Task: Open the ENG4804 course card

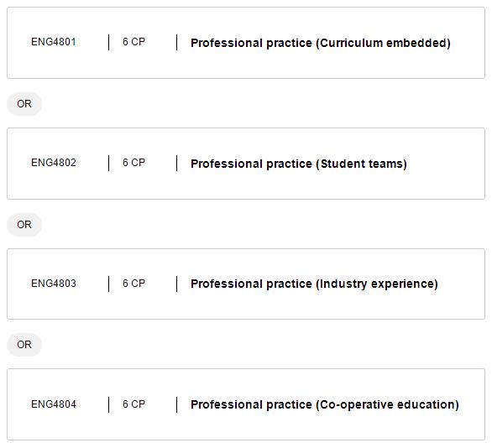Action: coord(246,404)
